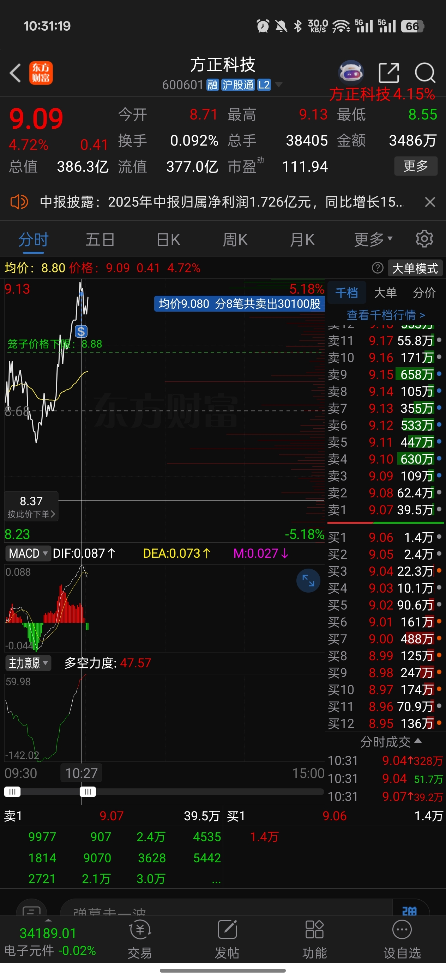Toggle 大单模式 big order mode
Viewport: 446px width, 980px height.
(415, 268)
